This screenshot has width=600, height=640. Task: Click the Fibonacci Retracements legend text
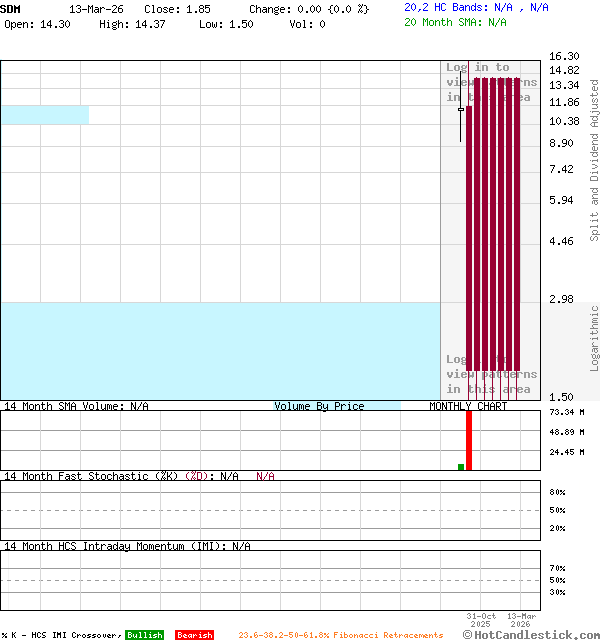(340, 635)
